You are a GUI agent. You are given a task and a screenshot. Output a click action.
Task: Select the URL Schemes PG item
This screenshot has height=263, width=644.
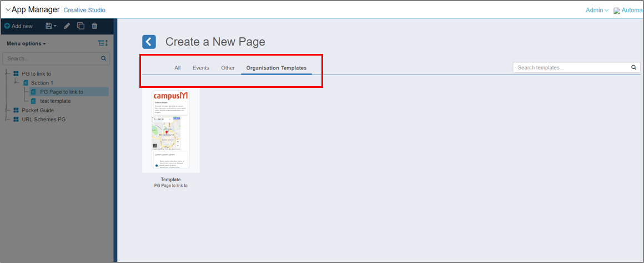pyautogui.click(x=43, y=120)
